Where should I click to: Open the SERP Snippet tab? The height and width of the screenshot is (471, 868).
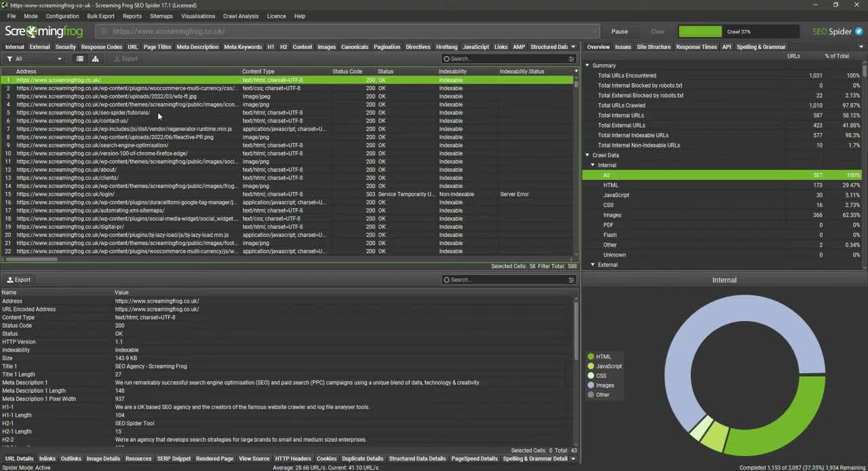pyautogui.click(x=174, y=459)
